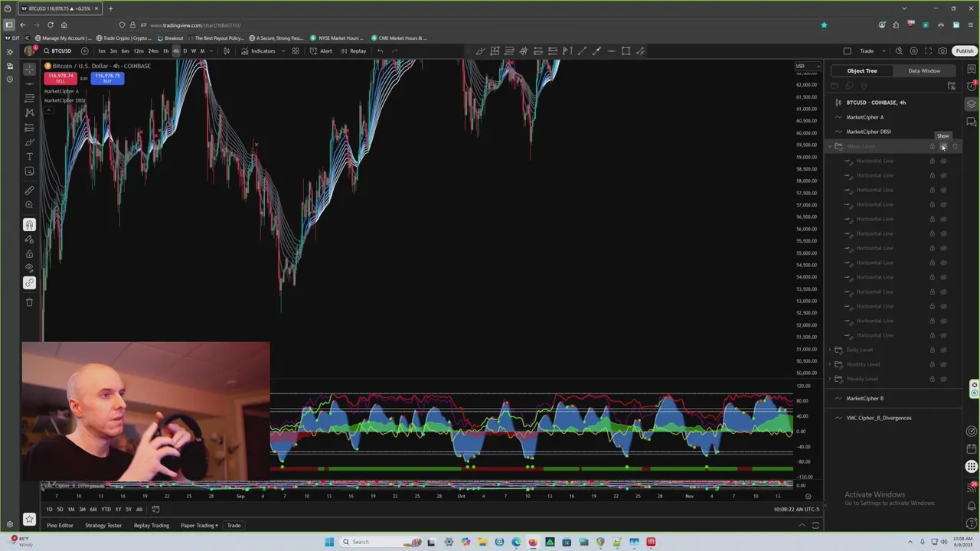The width and height of the screenshot is (980, 551).
Task: Open the timeframe list dropdown arrow
Action: (x=211, y=51)
